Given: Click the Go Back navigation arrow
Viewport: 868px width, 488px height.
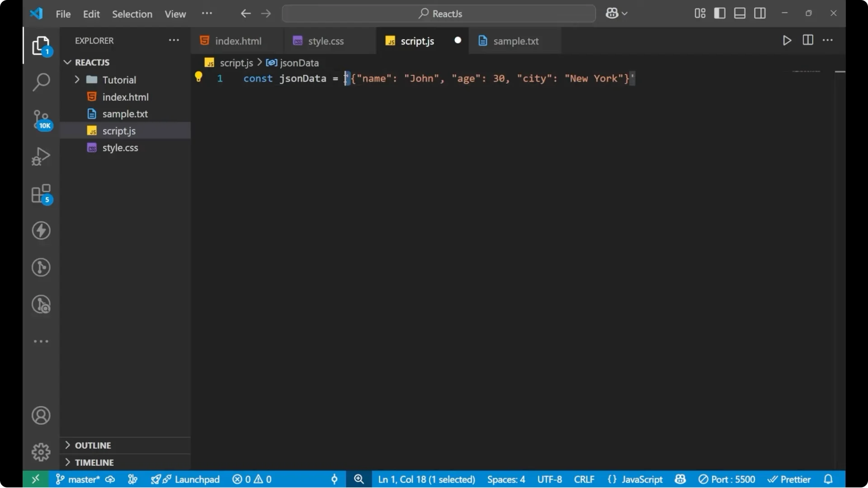Looking at the screenshot, I should coord(245,13).
